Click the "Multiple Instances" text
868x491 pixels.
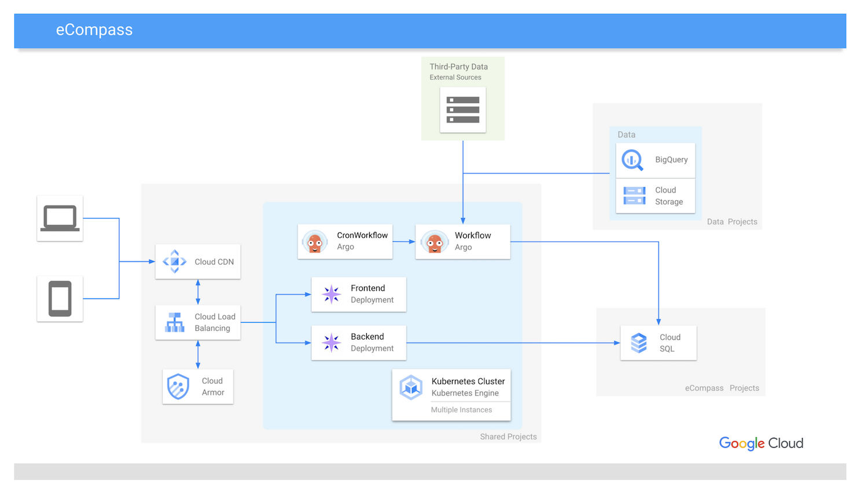coord(462,410)
